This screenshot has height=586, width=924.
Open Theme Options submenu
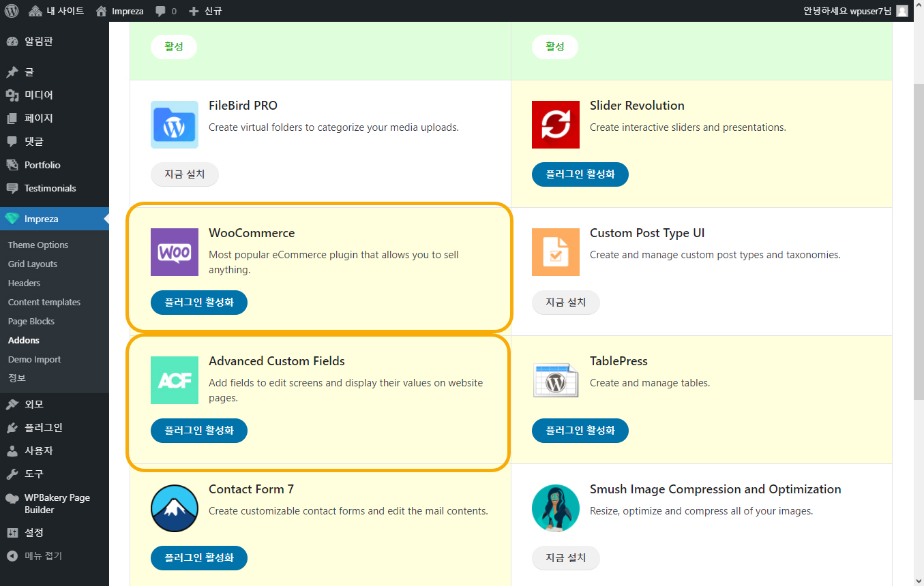click(x=38, y=245)
